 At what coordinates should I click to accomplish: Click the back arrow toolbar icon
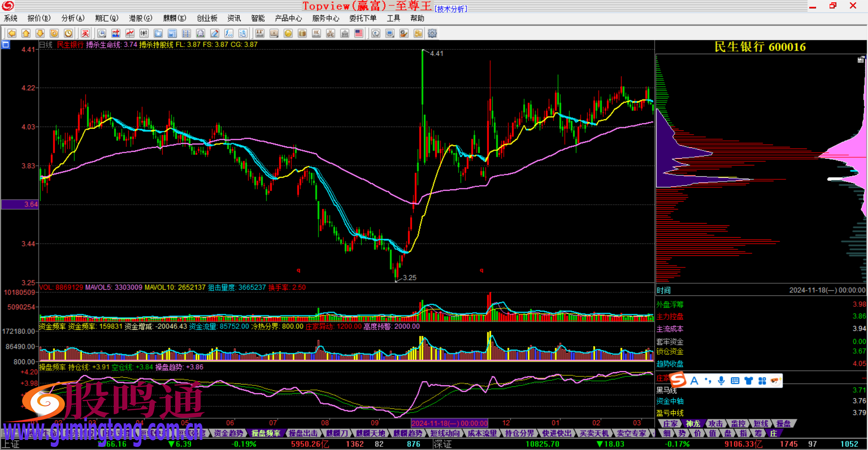(x=12, y=33)
